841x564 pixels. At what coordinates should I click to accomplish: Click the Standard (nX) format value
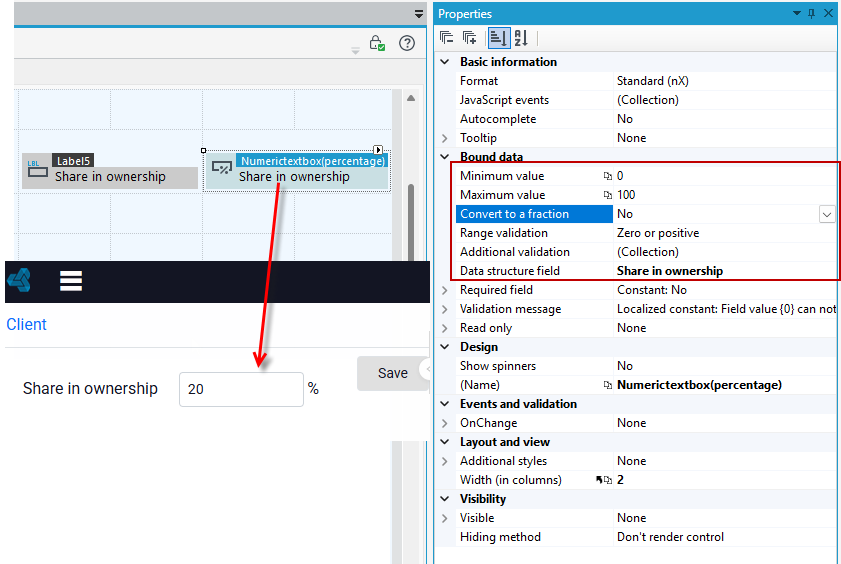(x=652, y=81)
